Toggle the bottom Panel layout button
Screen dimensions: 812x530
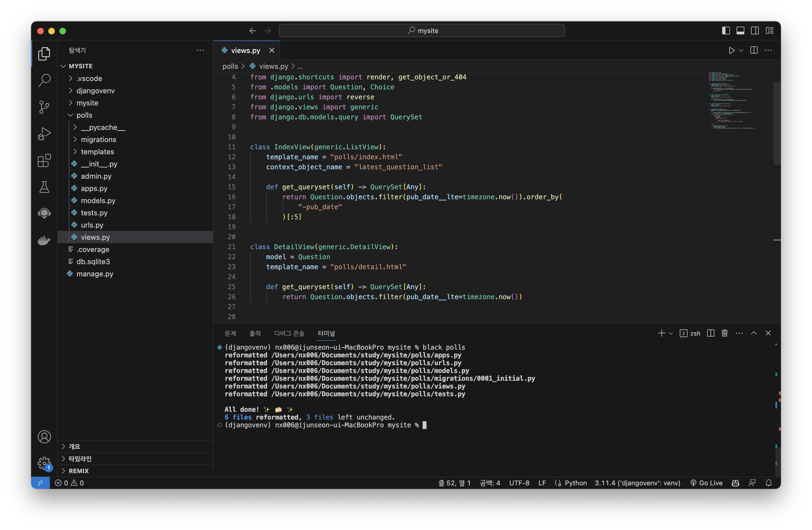coord(740,31)
